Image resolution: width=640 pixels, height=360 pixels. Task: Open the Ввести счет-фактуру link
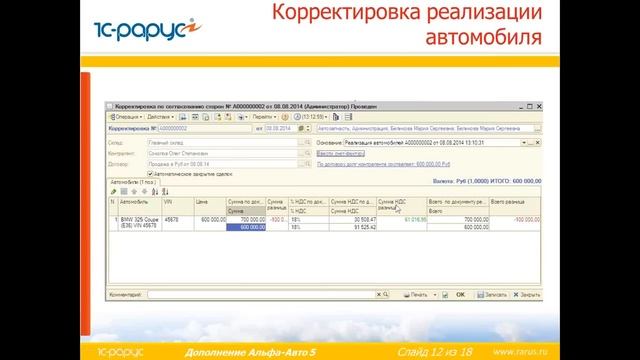pos(340,153)
